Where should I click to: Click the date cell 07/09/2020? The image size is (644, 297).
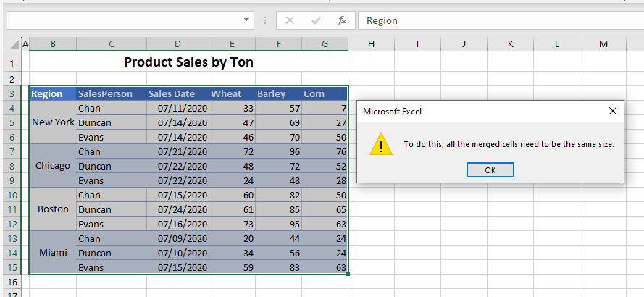click(177, 238)
